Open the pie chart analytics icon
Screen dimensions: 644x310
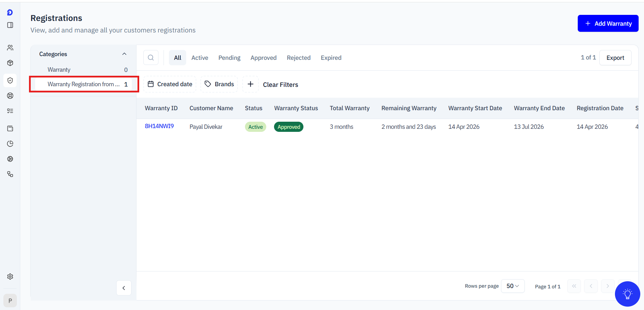pos(10,144)
